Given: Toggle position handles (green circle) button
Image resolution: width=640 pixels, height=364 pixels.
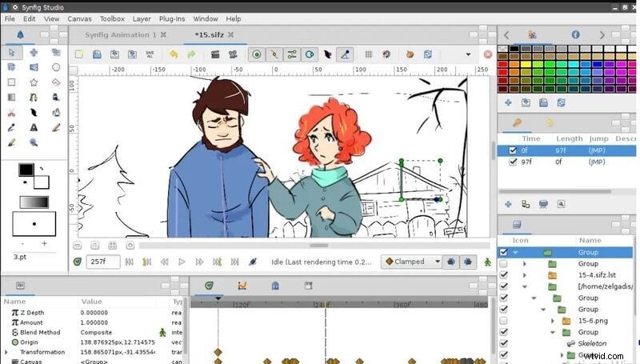Looking at the screenshot, I should click(x=257, y=54).
